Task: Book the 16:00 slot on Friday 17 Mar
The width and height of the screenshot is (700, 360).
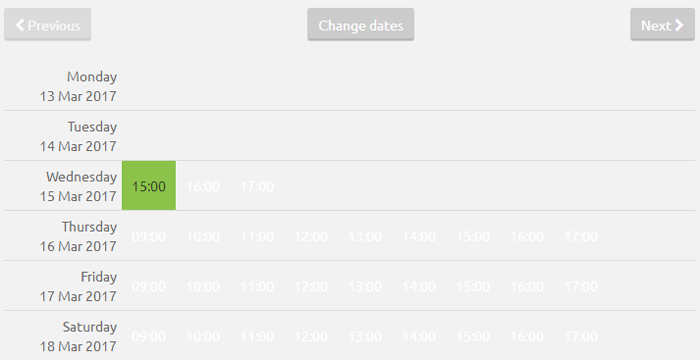Action: pyautogui.click(x=527, y=286)
